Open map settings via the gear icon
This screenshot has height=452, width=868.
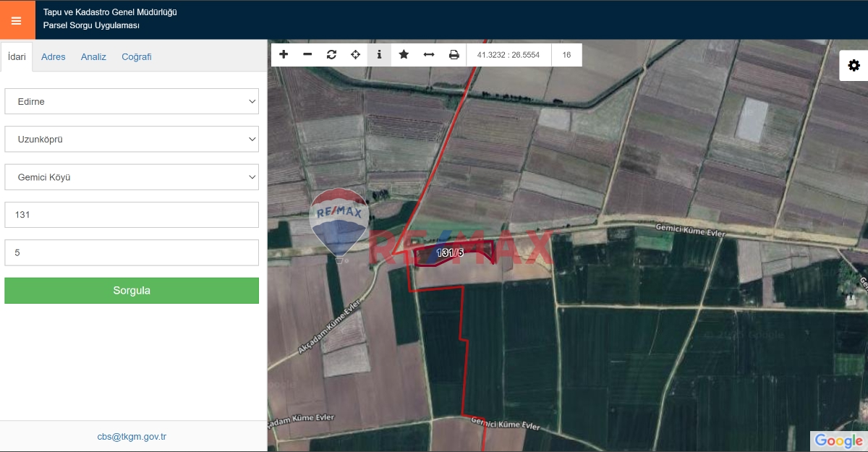click(854, 65)
